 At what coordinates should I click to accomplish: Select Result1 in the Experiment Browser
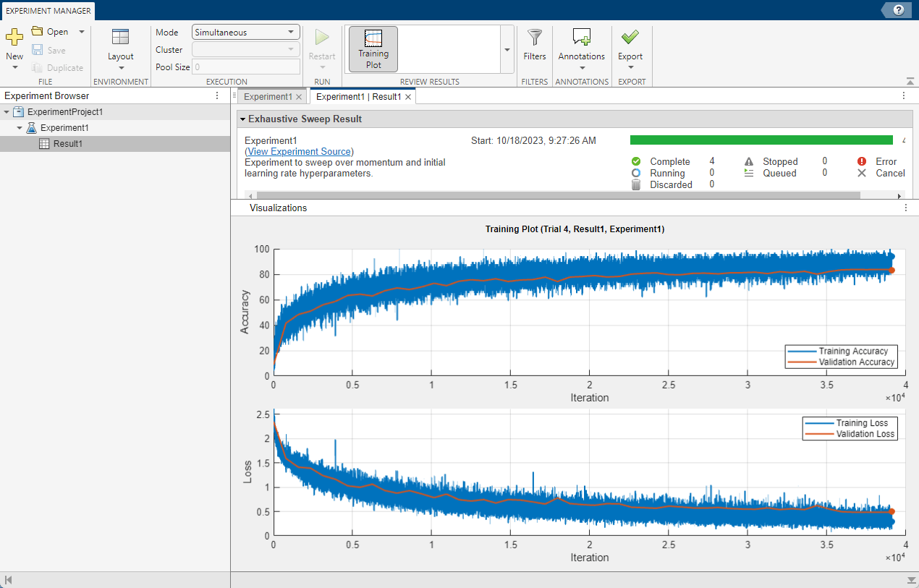click(67, 144)
